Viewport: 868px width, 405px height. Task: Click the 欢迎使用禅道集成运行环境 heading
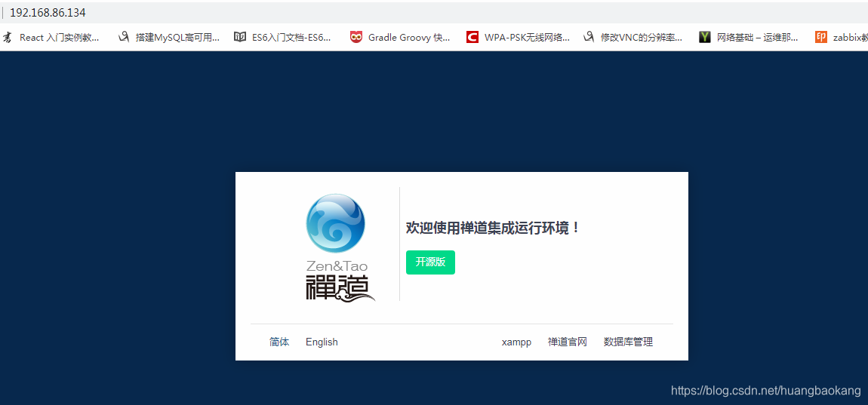pos(494,228)
